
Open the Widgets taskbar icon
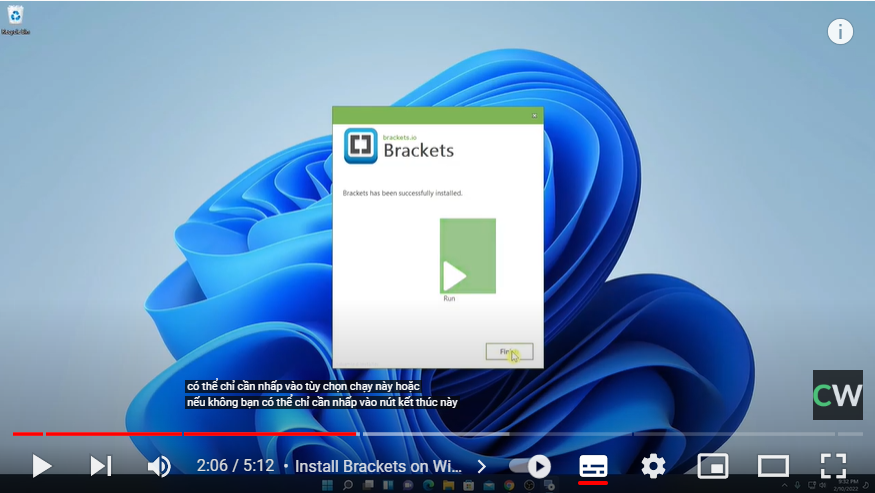[x=388, y=485]
